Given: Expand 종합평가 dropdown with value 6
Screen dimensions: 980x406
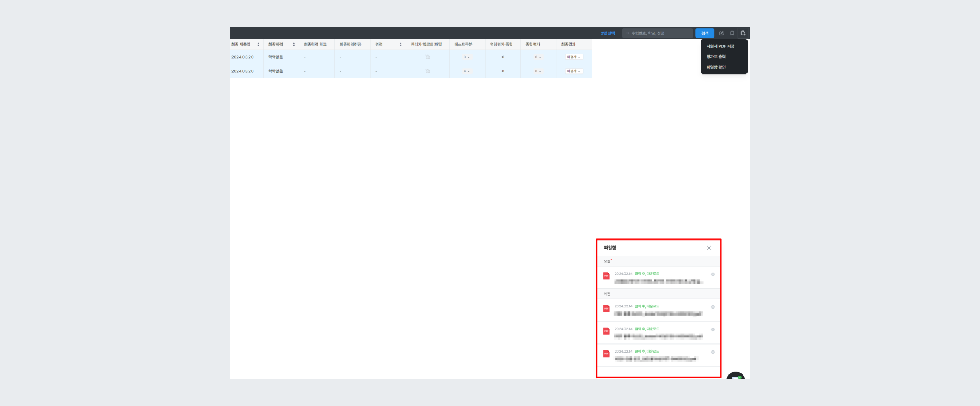Looking at the screenshot, I should (538, 57).
